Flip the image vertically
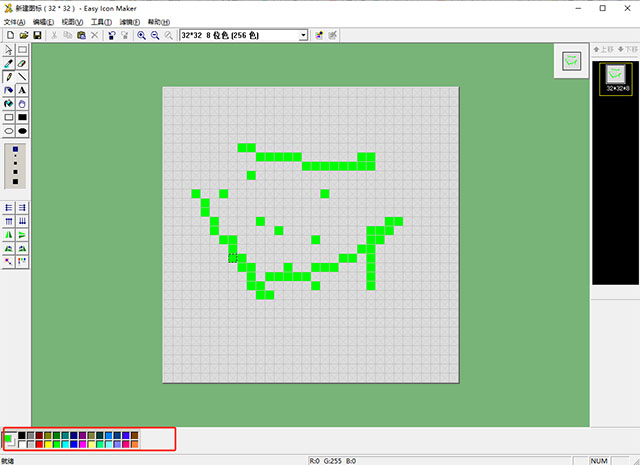This screenshot has height=465, width=640. (22, 235)
